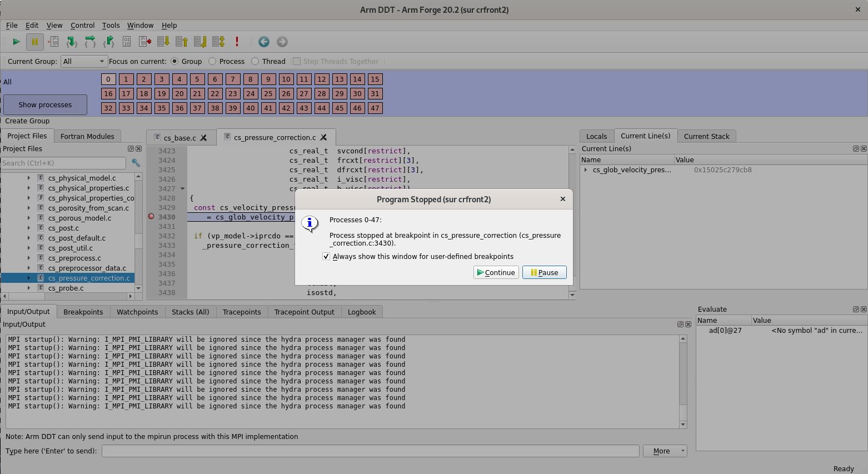Select Process focus radio button
Screen dimensions: 868x474
tap(212, 61)
